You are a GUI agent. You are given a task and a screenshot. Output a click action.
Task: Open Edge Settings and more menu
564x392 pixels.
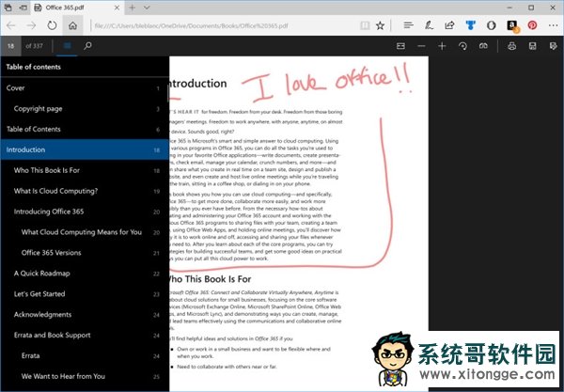click(554, 25)
